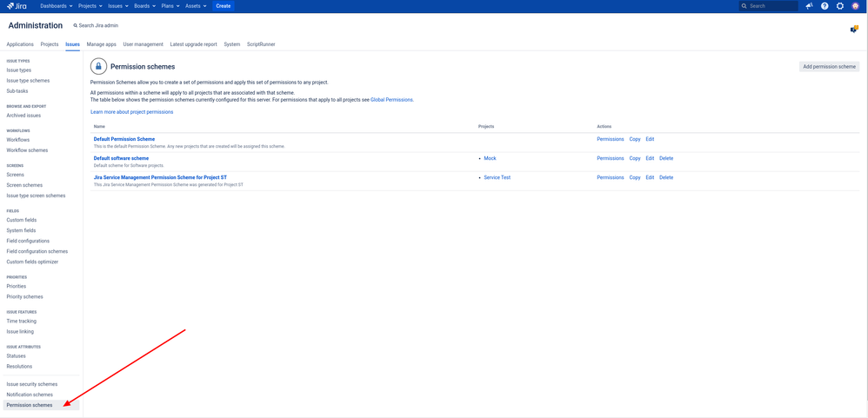Delete the Jira Service Management scheme
Viewport: 868px width, 418px height.
(x=666, y=177)
